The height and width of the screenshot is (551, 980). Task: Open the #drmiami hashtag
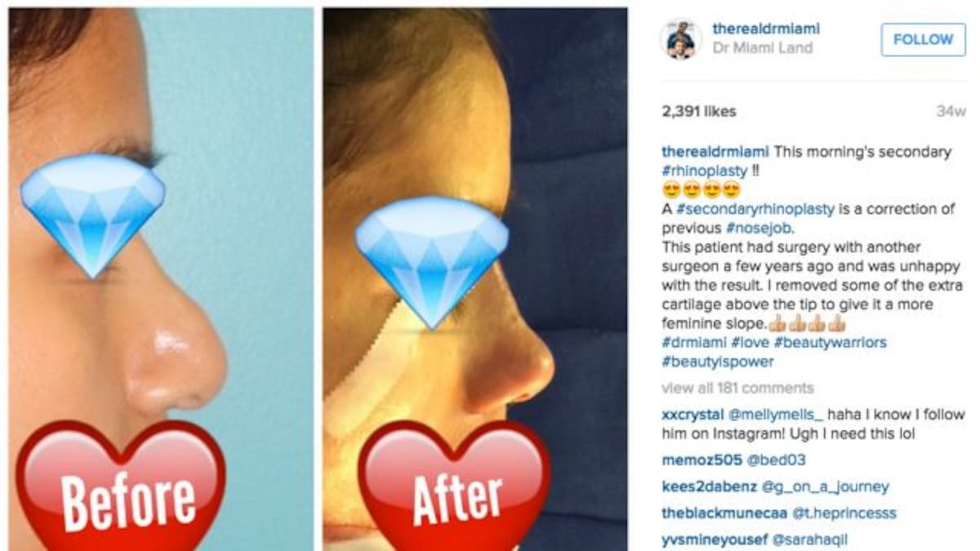tap(694, 342)
